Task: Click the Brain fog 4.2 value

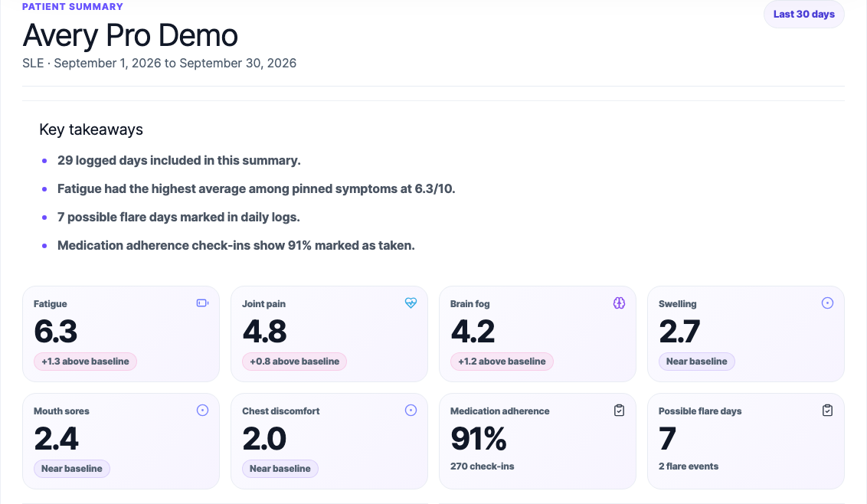Action: 473,332
